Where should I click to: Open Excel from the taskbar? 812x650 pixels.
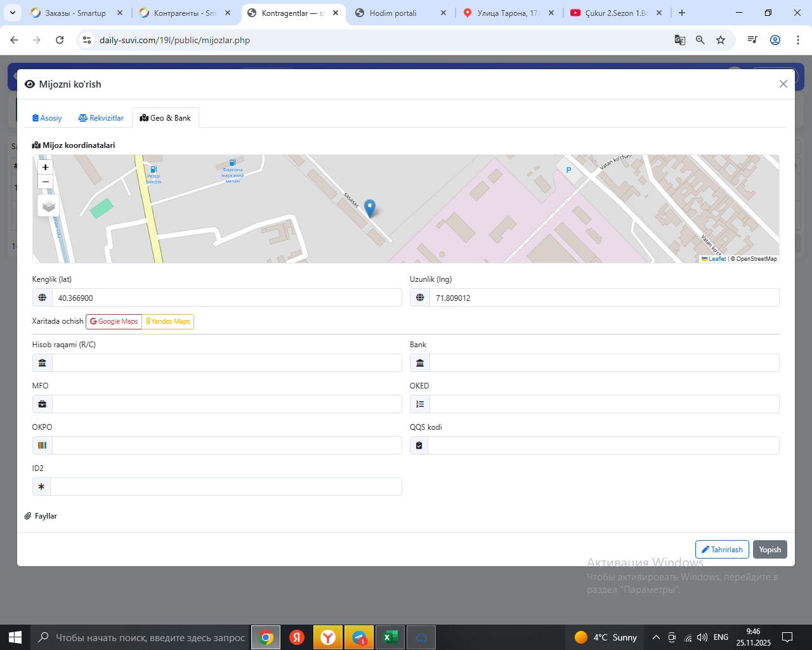(x=390, y=637)
